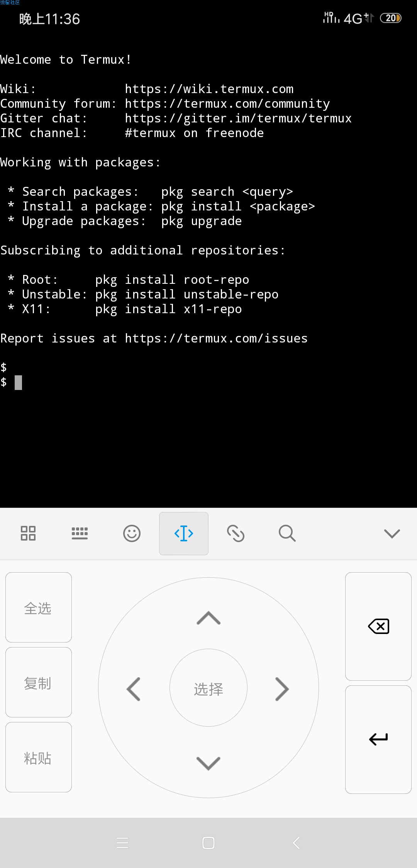Screen dimensions: 417x868
Task: Tap the 粘贴 paste button
Action: (39, 757)
